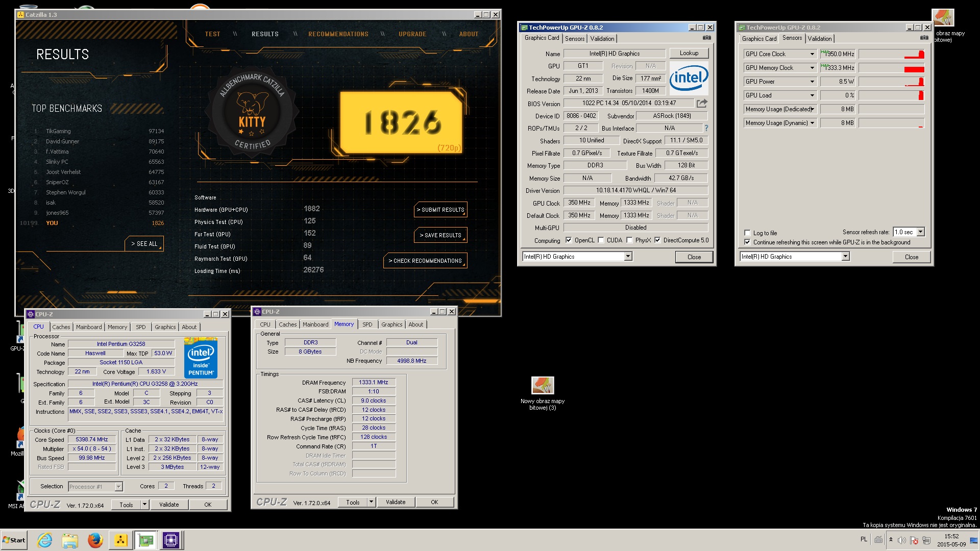Toggle the PhysX checkbox
Viewport: 980px width, 551px height.
(x=629, y=240)
